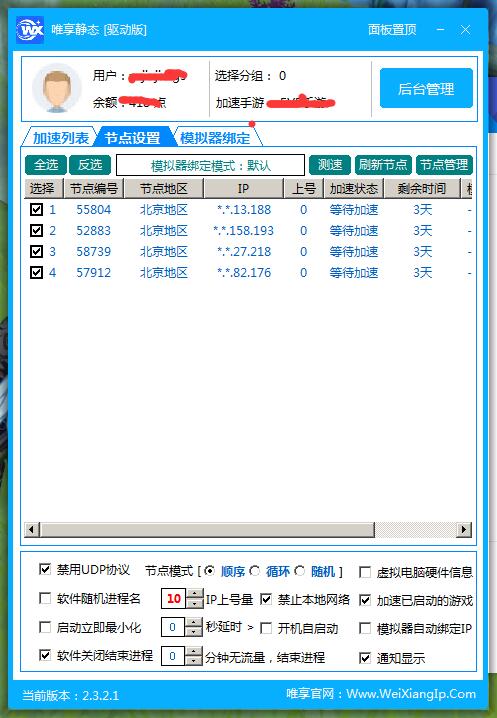The width and height of the screenshot is (497, 718).
Task: Uncheck the checkbox for node 55804
Action: click(36, 210)
